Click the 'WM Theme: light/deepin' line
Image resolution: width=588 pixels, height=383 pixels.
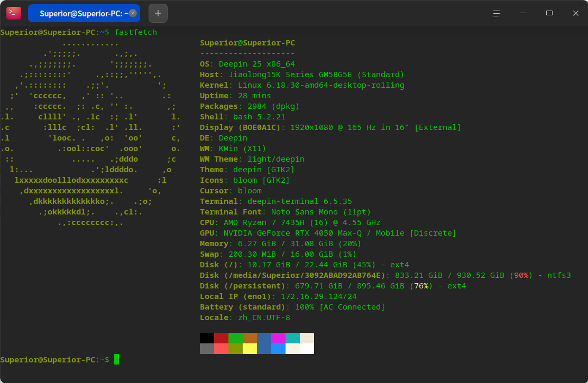pos(252,159)
